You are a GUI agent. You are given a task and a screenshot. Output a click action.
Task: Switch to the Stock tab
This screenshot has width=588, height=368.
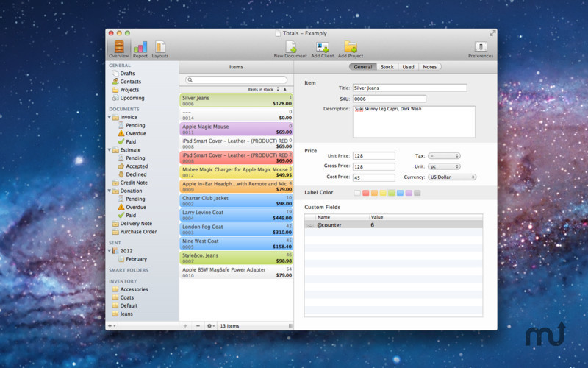click(387, 67)
